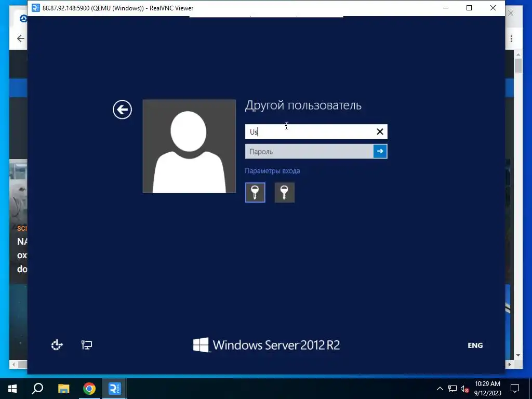The width and height of the screenshot is (532, 399).
Task: Switch the ENG input language indicator
Action: (x=475, y=345)
